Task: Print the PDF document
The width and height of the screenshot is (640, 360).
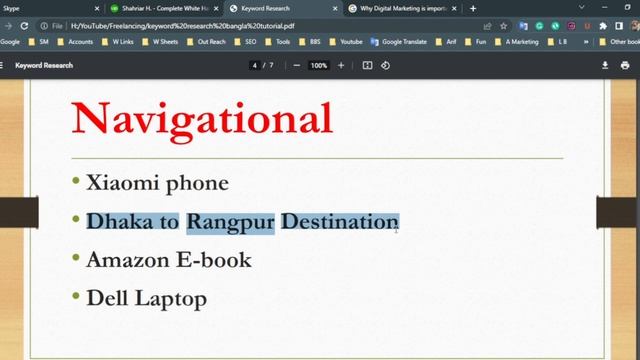Action: [625, 65]
